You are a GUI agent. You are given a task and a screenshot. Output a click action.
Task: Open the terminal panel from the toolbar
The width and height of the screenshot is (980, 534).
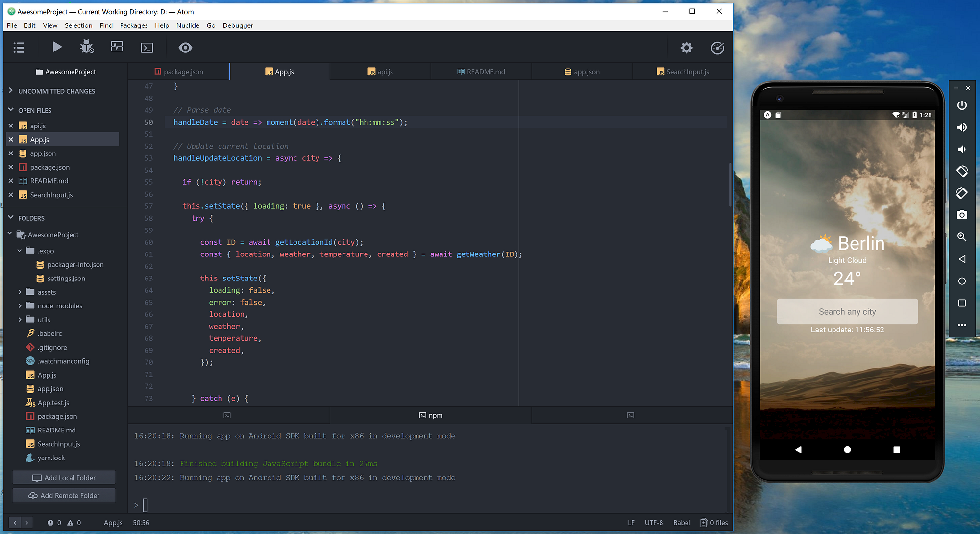pos(147,48)
